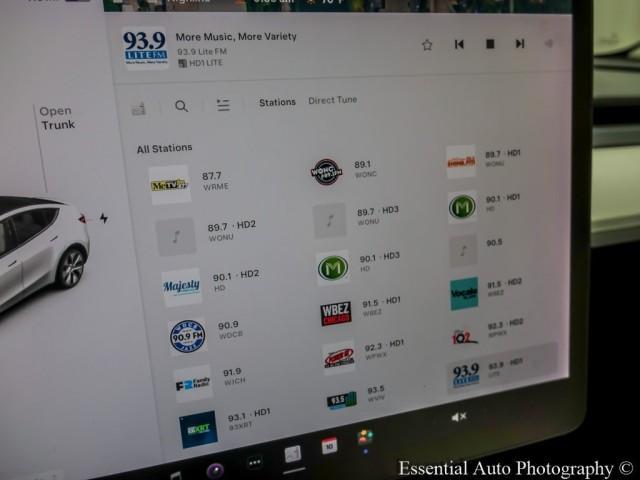Image resolution: width=640 pixels, height=480 pixels.
Task: Open the calendar app in bottom dock
Action: [329, 446]
